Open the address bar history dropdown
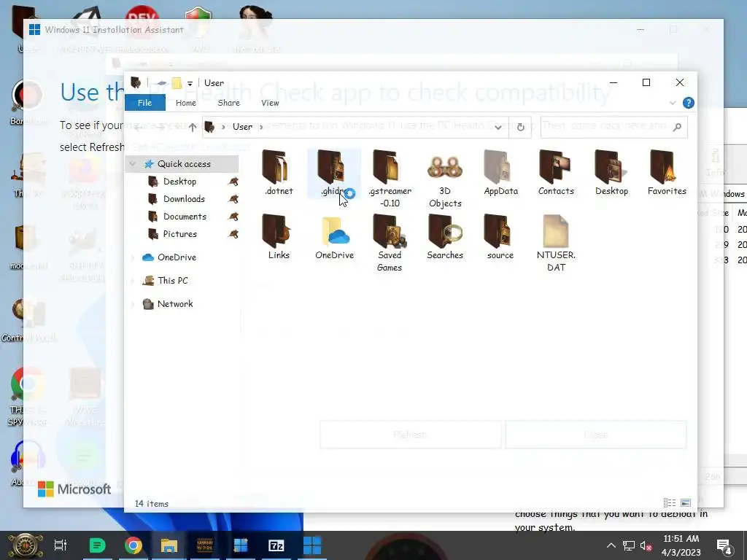The height and width of the screenshot is (560, 747). click(x=498, y=127)
